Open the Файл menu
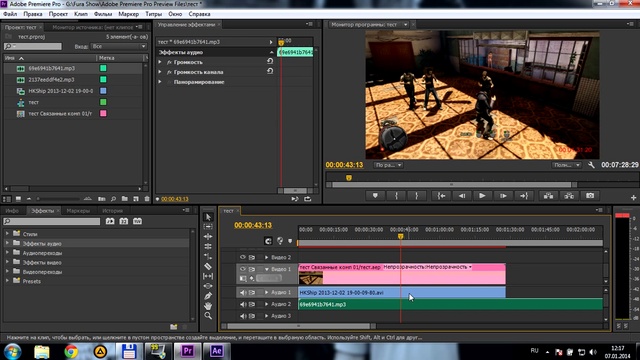The image size is (640, 360). point(10,14)
